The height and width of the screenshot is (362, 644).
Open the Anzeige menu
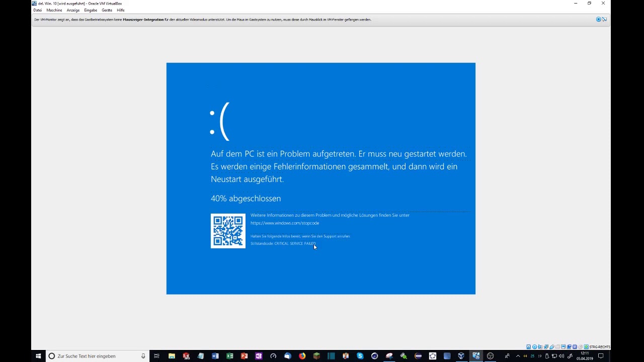[x=73, y=10]
